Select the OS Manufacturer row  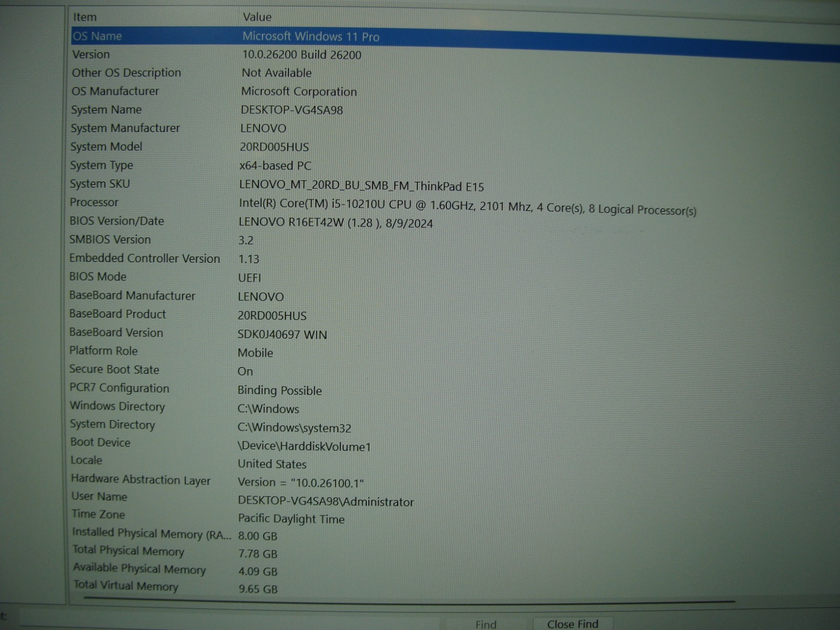pyautogui.click(x=115, y=91)
